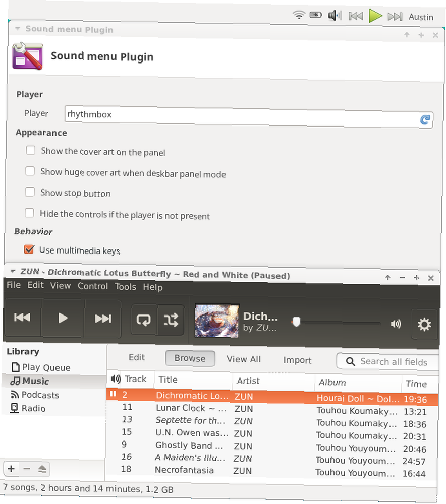Click the Edit toolbar button

coord(137,357)
